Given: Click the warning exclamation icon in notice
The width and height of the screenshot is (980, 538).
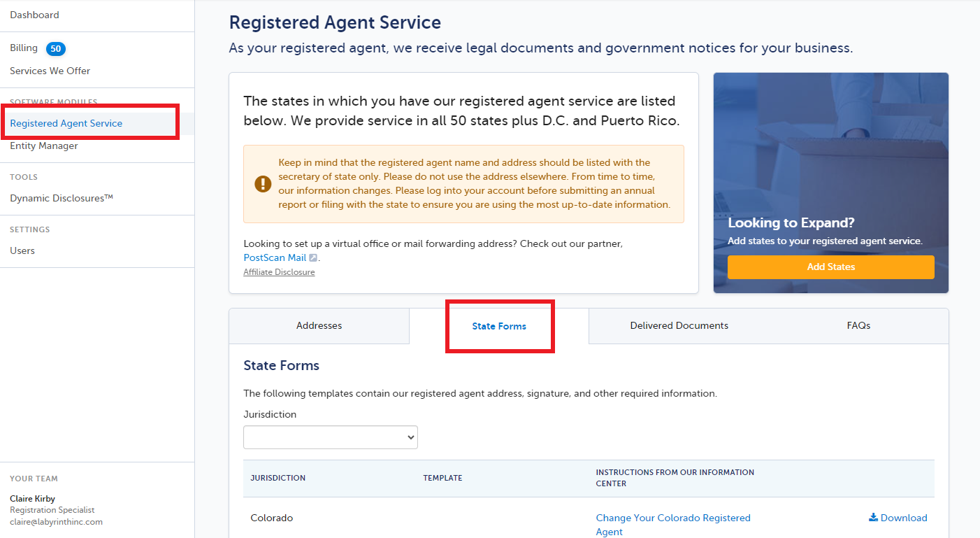Looking at the screenshot, I should tap(263, 184).
